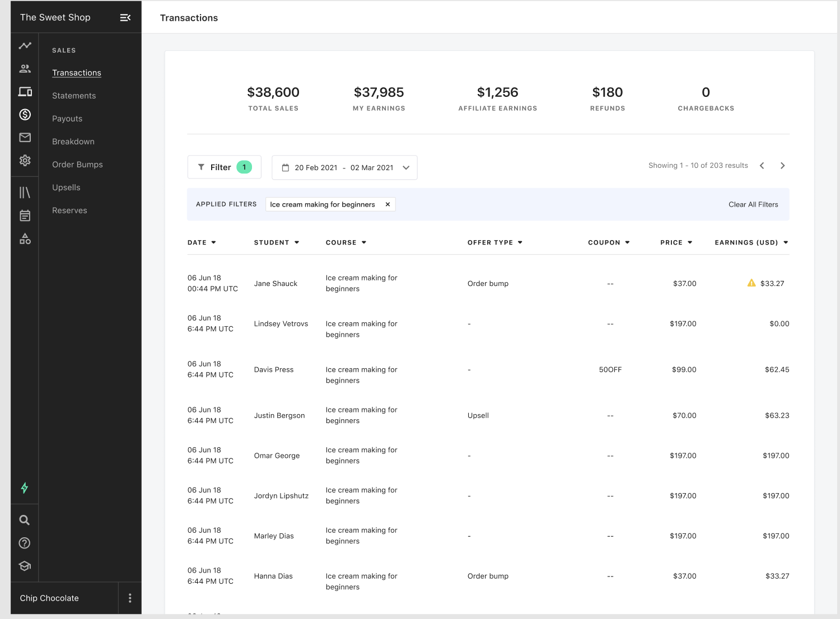The image size is (840, 619).
Task: Click the 50OFF coupon cell
Action: (610, 369)
